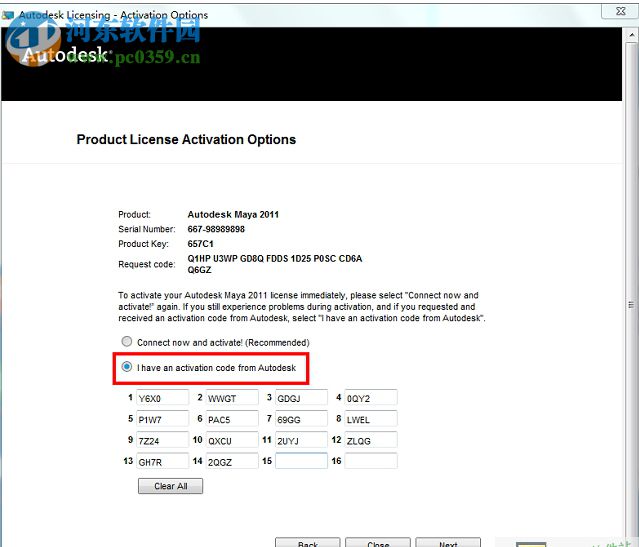The image size is (639, 547).
Task: Click product key text 657C1
Action: [201, 244]
